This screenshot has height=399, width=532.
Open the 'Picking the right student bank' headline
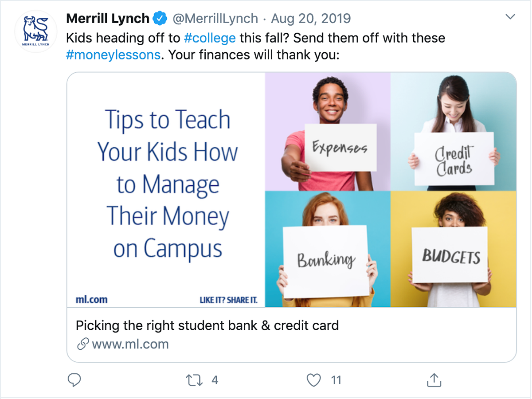207,325
